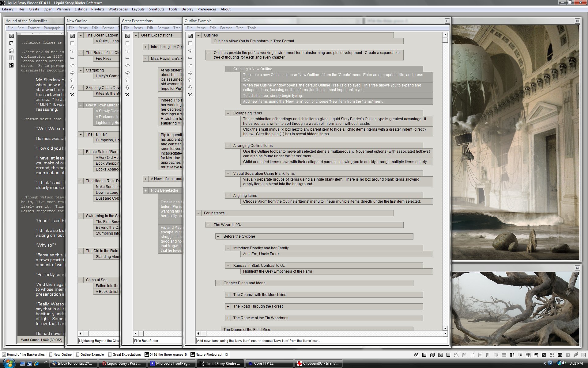Screen dimensions: 588x368
Task: Open the Planners menu
Action: pos(63,9)
